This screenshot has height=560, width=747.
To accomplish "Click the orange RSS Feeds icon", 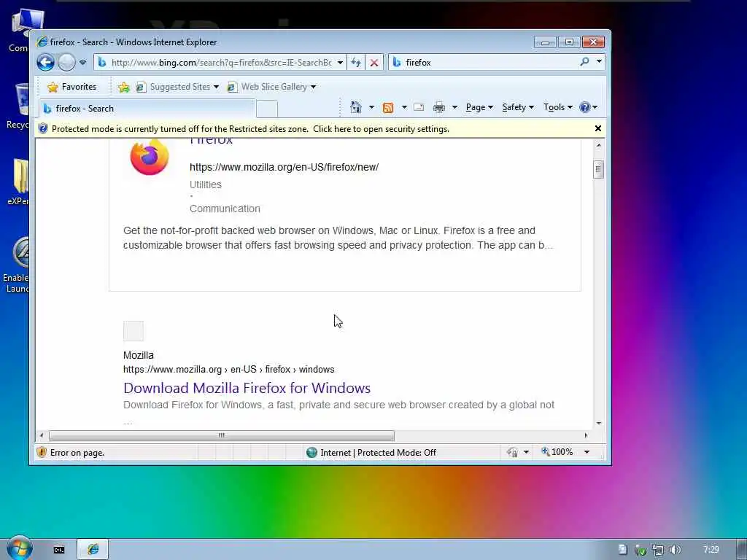I will 388,108.
